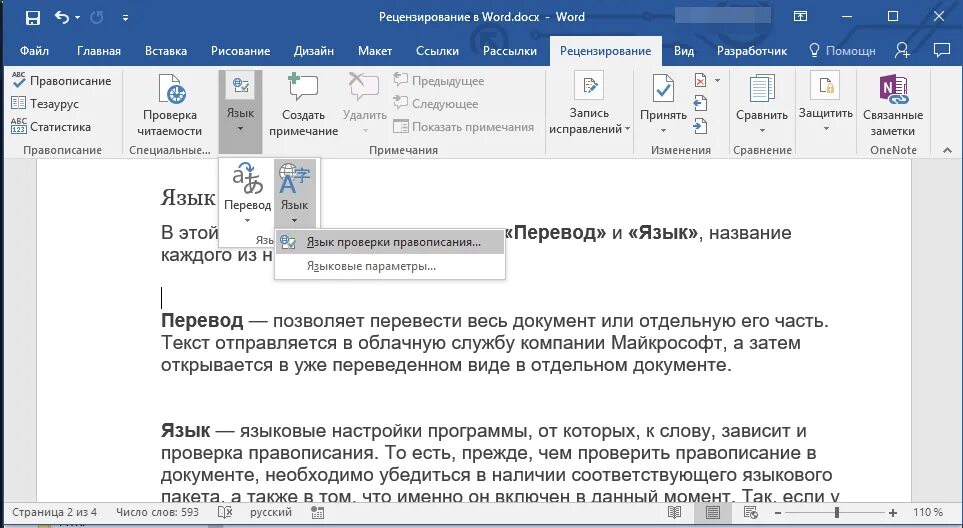The width and height of the screenshot is (963, 528).
Task: Click the zoom in plus button
Action: [x=893, y=513]
